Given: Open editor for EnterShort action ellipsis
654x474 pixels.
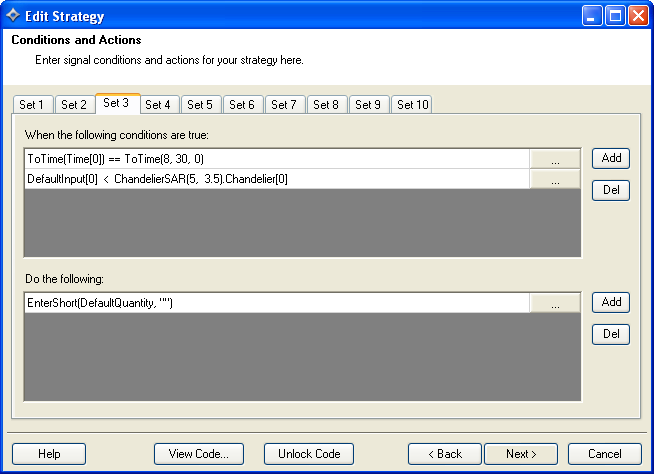Looking at the screenshot, I should [x=555, y=303].
